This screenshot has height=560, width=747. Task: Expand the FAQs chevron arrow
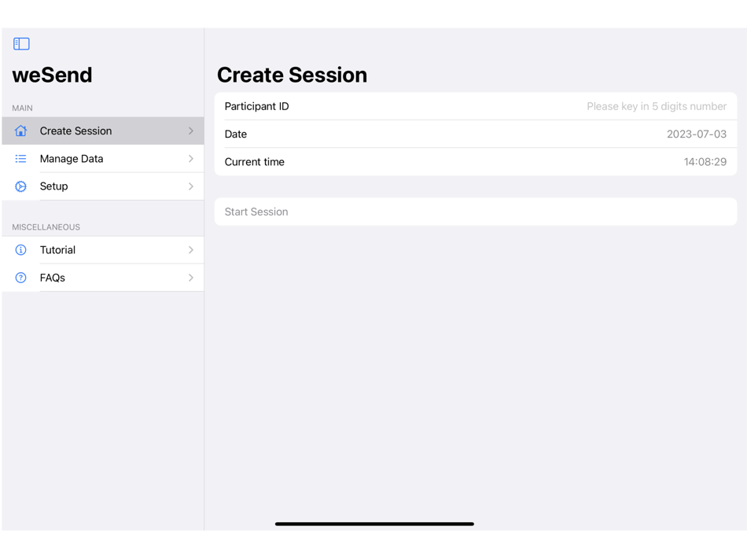click(x=191, y=278)
